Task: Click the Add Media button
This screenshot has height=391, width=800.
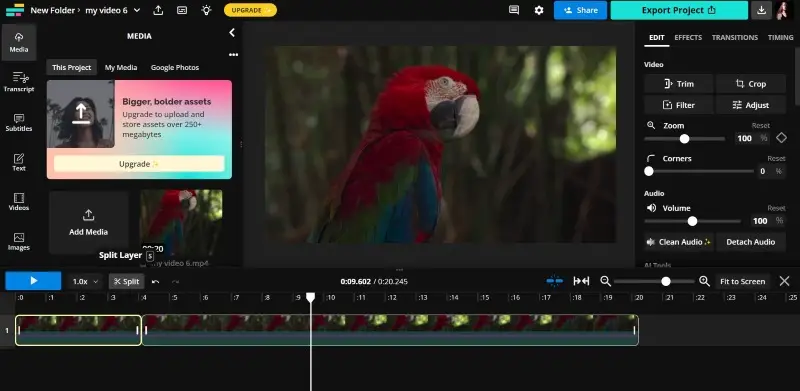Action: click(89, 222)
